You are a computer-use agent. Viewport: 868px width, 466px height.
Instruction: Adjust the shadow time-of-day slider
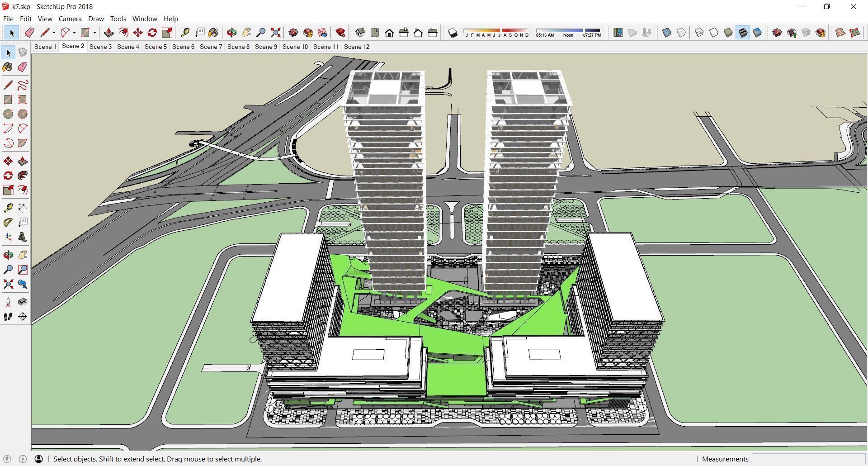pyautogui.click(x=568, y=33)
